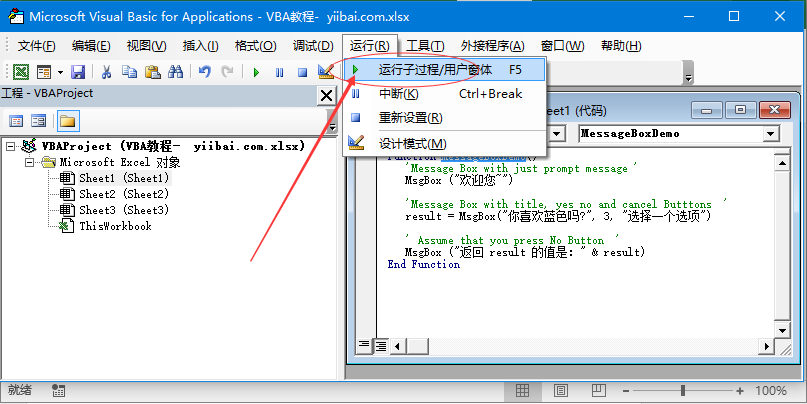Open the 外接程序(A) menu
This screenshot has height=404, width=807.
(x=493, y=46)
